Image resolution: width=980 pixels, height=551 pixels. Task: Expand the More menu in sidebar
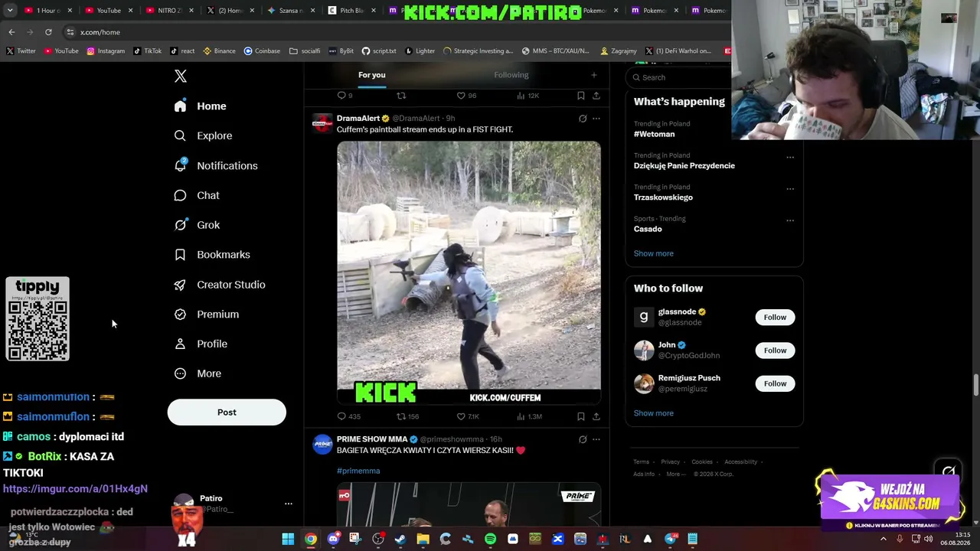[x=198, y=373]
